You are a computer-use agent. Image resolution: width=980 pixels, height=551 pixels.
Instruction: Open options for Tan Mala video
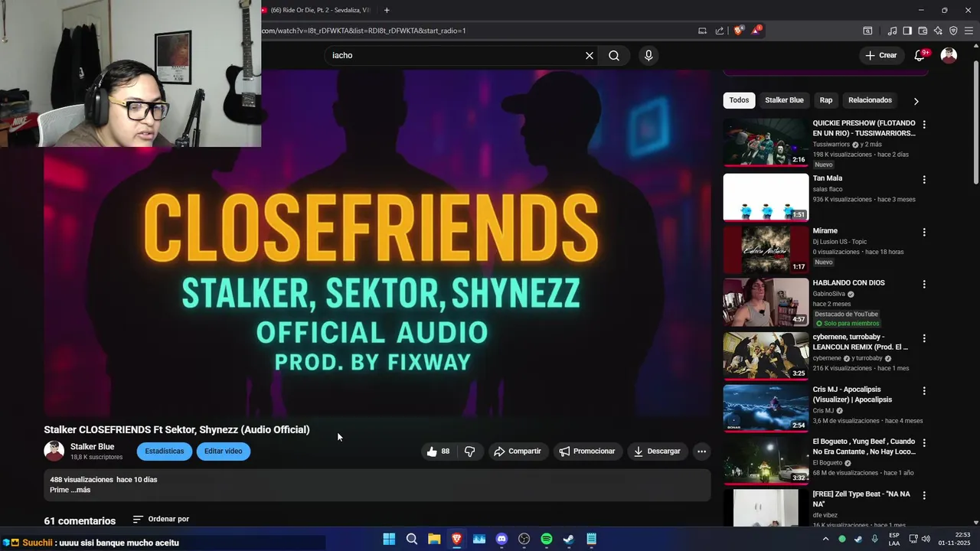pyautogui.click(x=924, y=179)
